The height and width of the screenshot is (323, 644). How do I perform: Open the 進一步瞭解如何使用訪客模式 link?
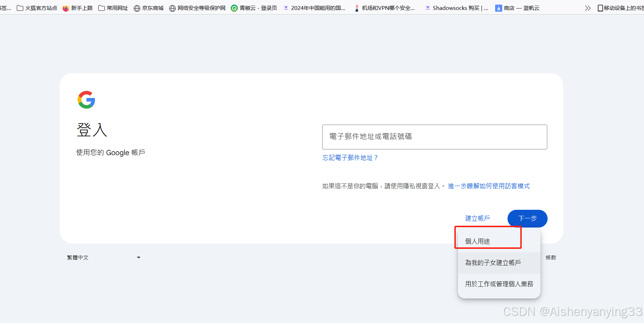489,186
